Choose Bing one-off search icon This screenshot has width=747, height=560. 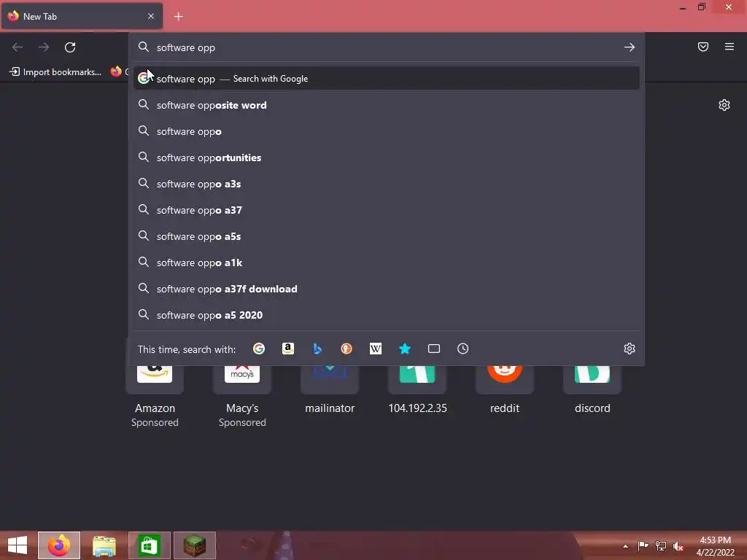click(x=317, y=349)
